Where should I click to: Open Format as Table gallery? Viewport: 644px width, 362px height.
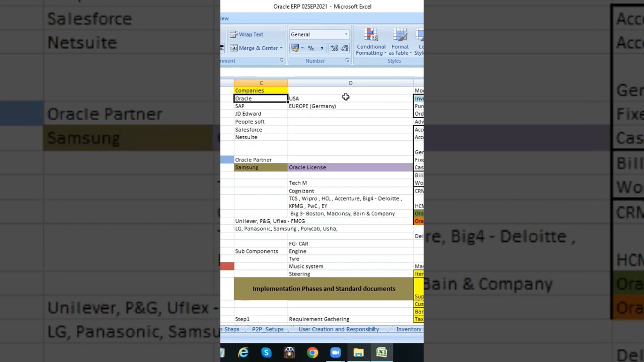(401, 42)
